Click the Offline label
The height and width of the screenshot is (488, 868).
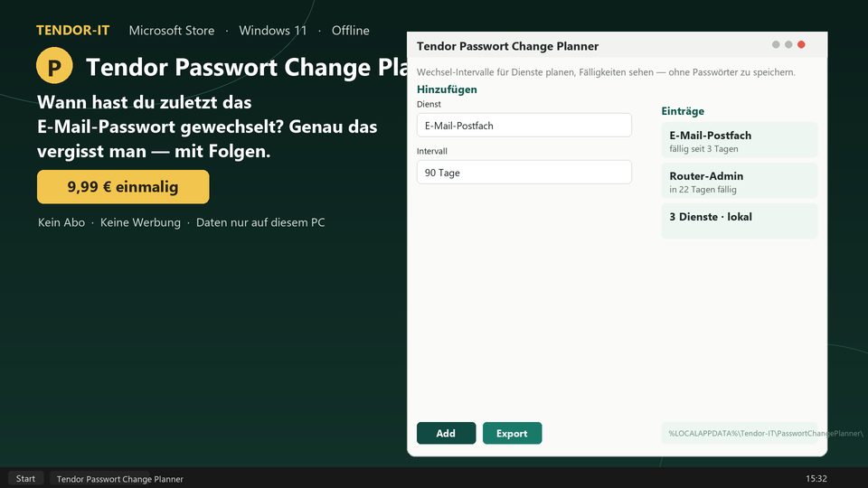(351, 31)
